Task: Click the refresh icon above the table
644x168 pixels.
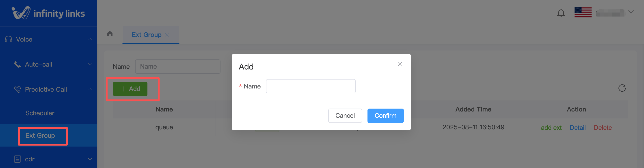Action: point(622,88)
